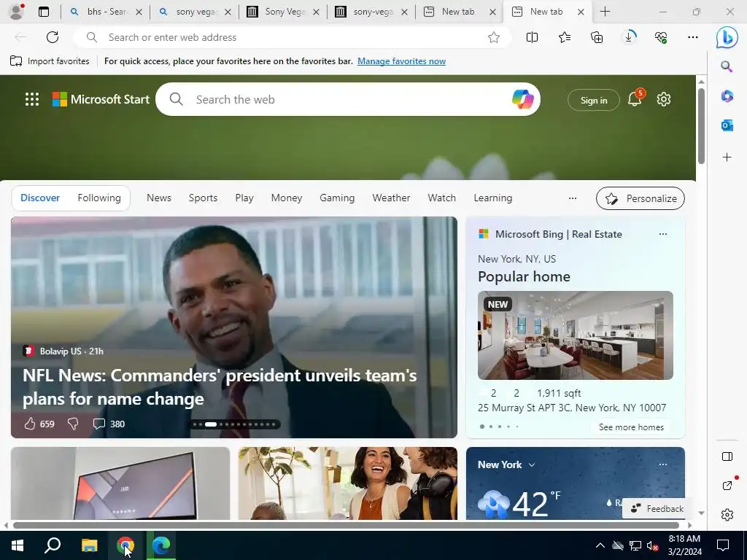Click the Personalize button
Image resolution: width=747 pixels, height=560 pixels.
coord(640,198)
